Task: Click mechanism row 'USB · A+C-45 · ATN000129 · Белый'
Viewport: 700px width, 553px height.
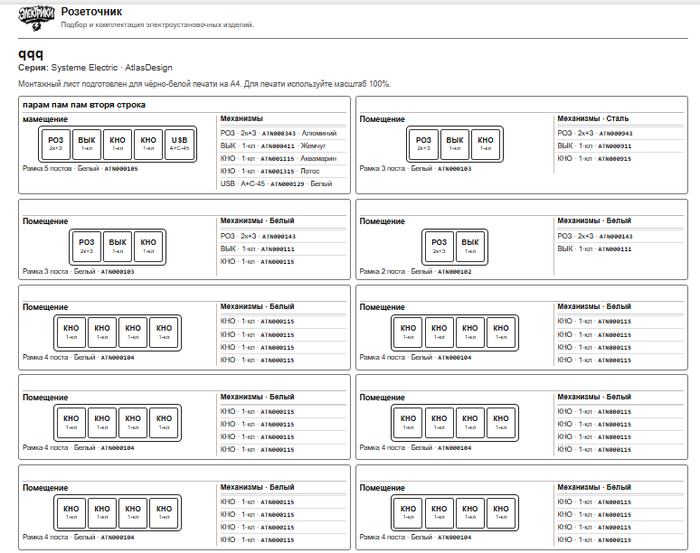Action: (283, 183)
